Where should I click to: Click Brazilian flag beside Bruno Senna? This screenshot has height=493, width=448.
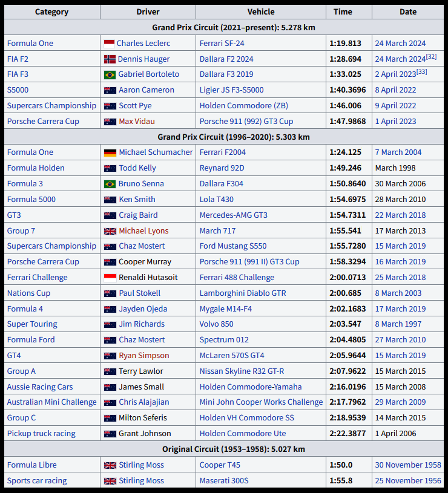point(110,184)
